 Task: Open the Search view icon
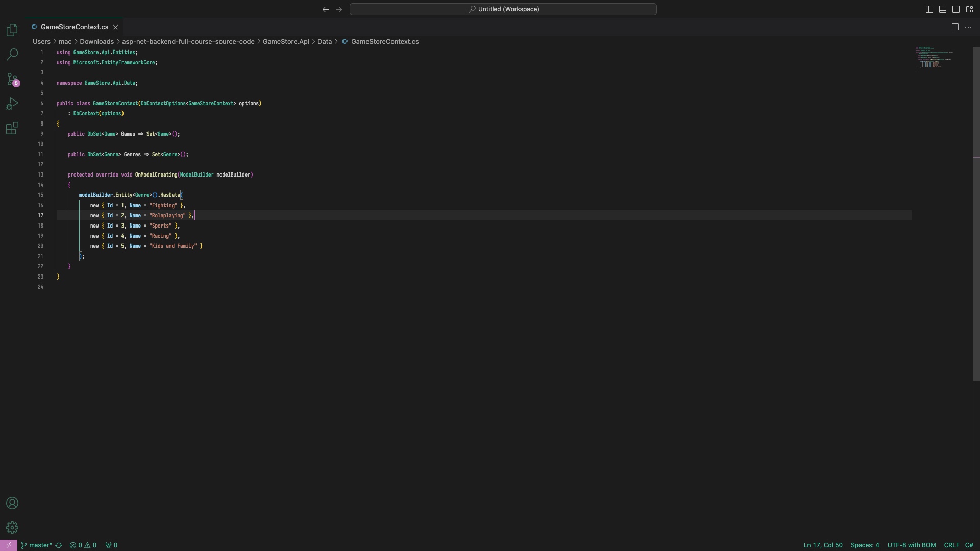pyautogui.click(x=12, y=55)
